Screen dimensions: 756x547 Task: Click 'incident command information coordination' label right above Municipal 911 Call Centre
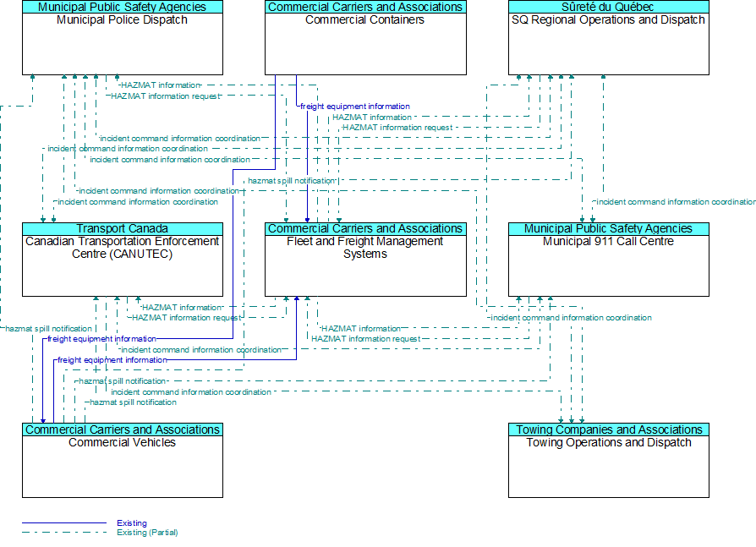676,202
